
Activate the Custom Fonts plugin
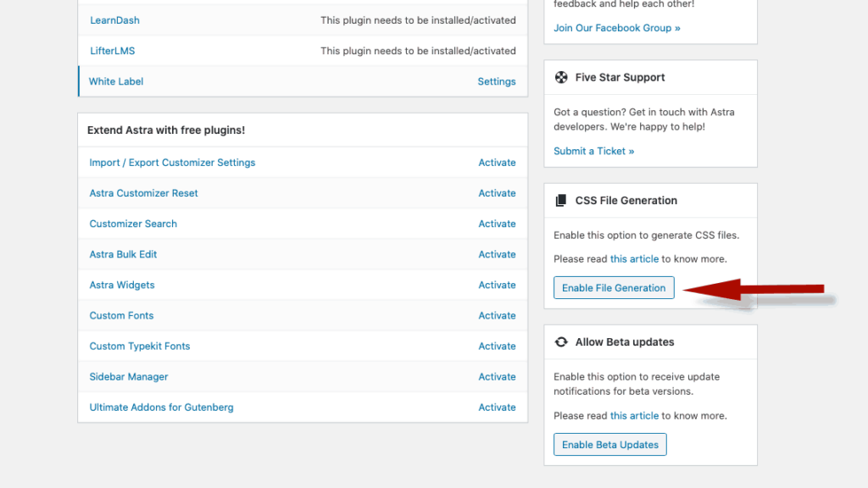click(x=497, y=315)
